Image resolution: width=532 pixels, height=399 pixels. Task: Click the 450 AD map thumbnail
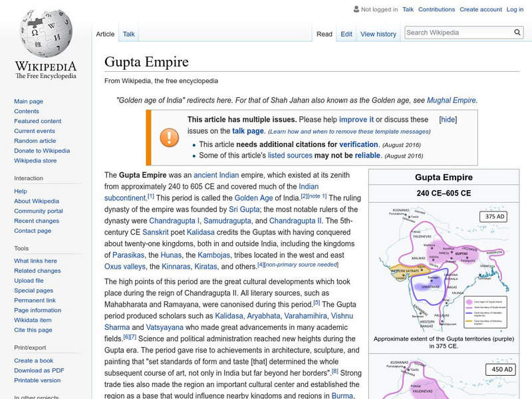(x=444, y=378)
